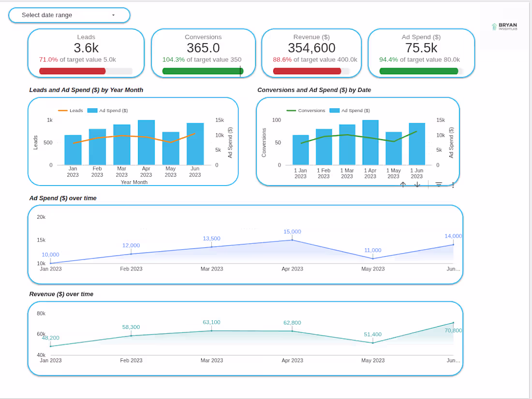Open the Select date range dropdown
The image size is (532, 399).
(69, 15)
